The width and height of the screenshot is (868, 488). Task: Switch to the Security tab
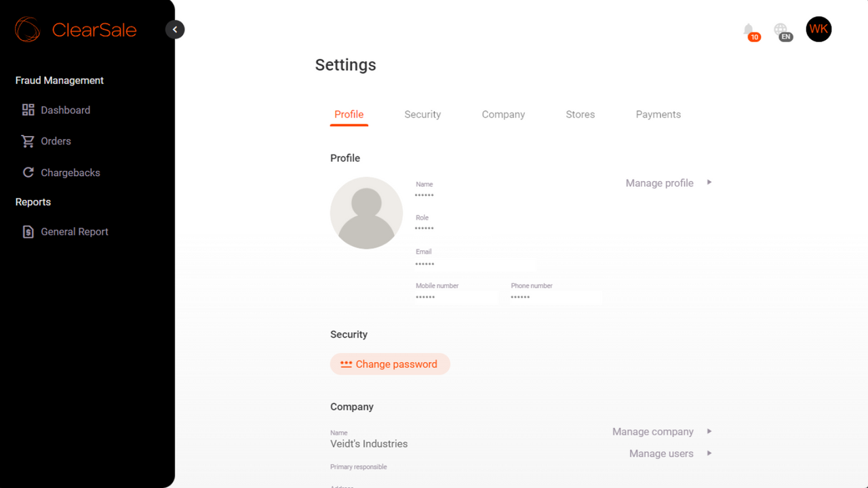(422, 114)
